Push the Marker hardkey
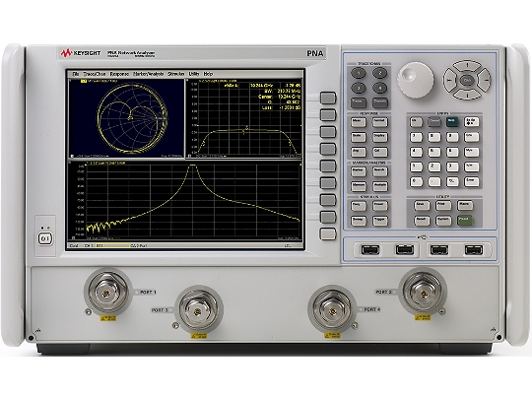 pyautogui.click(x=359, y=171)
